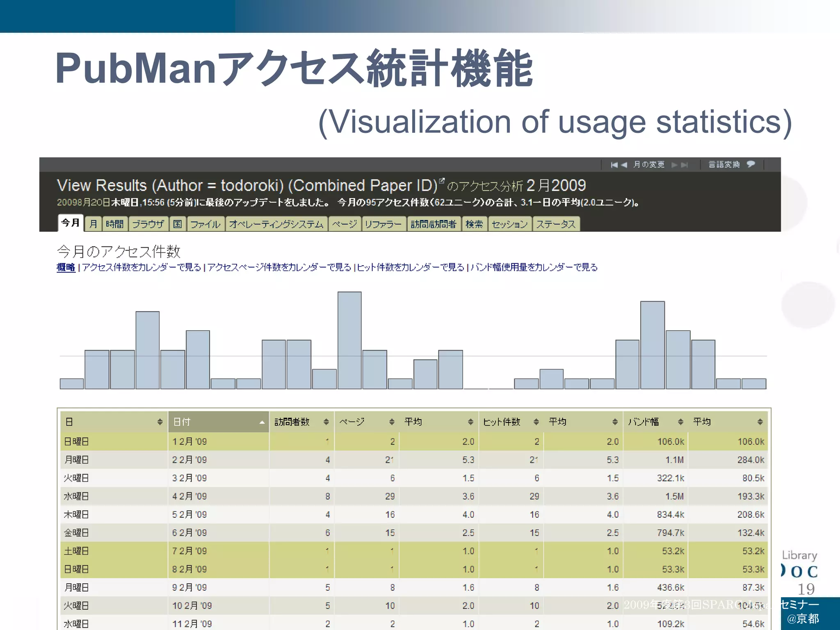
Task: Open アクセス件数をカレンダーで見る link
Action: pyautogui.click(x=142, y=267)
